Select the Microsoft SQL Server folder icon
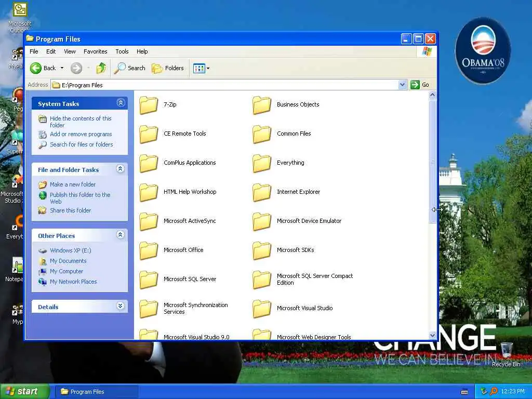This screenshot has height=399, width=532. 149,280
